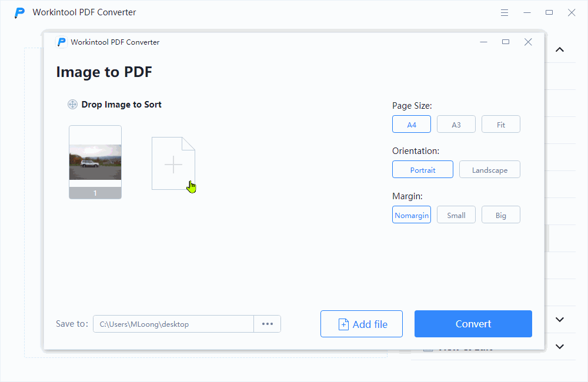Select Fit page size
The image size is (588, 382).
[500, 124]
